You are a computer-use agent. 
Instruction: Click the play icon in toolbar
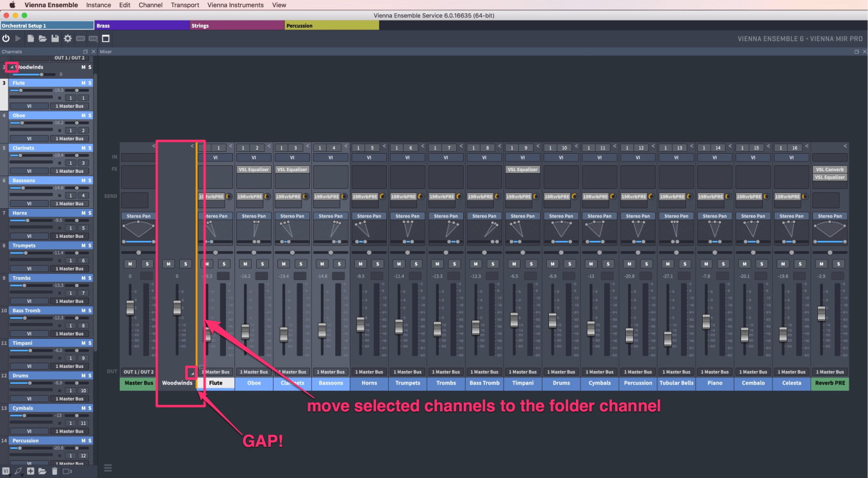tap(18, 38)
